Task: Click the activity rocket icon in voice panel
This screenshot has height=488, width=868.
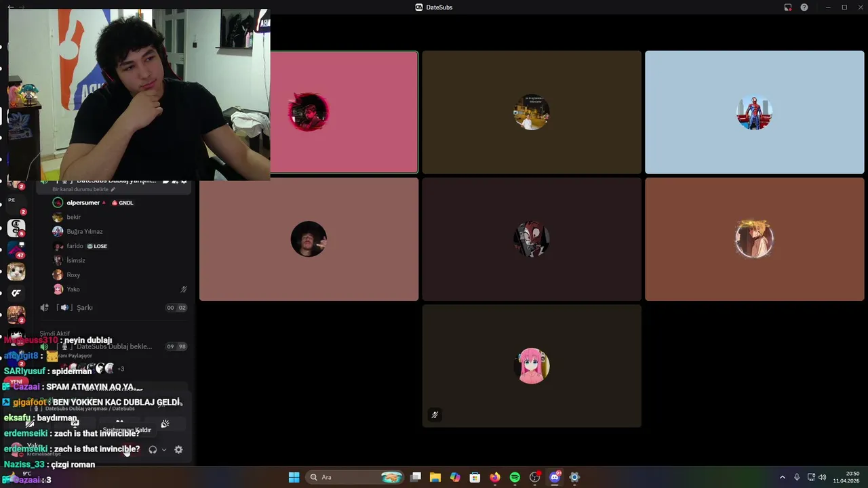Action: click(x=165, y=424)
